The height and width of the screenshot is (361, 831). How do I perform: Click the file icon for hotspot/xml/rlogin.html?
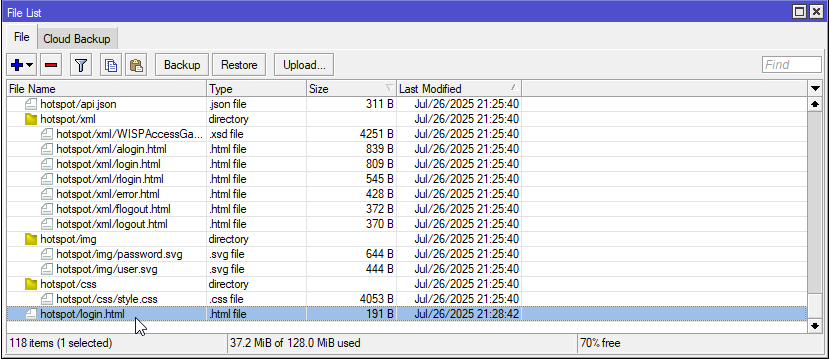point(47,179)
